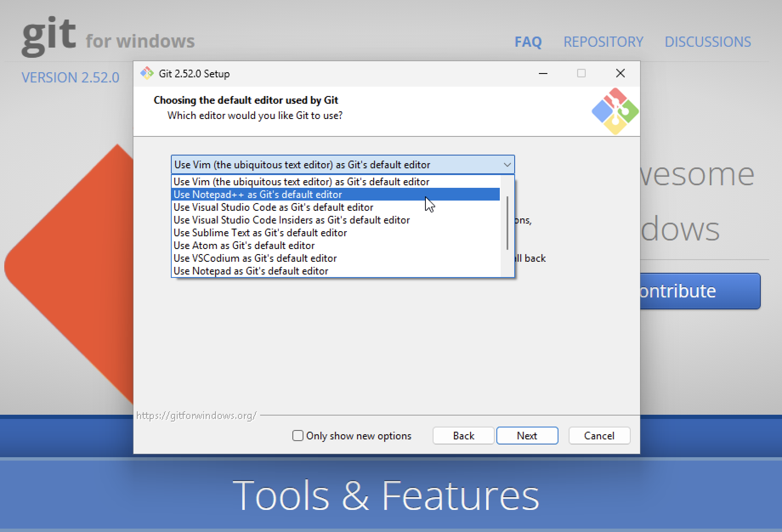Collapse the editor combo box via its arrow
Screen dimensions: 782x532
(507, 165)
